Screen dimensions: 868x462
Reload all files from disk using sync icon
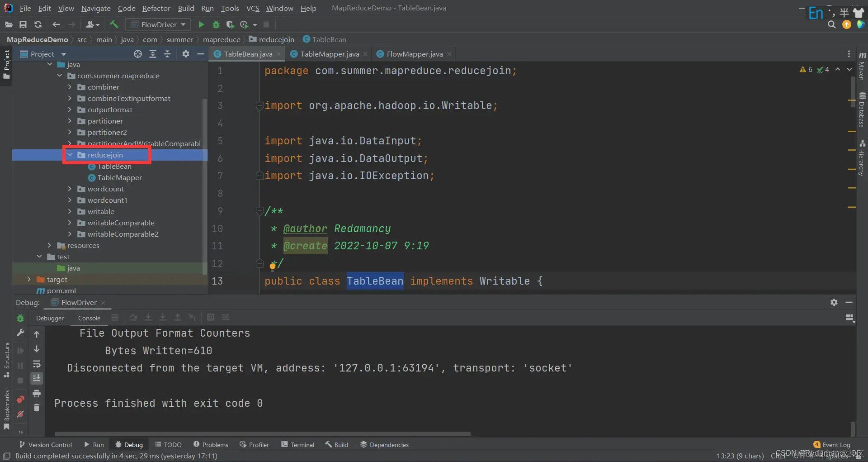click(x=38, y=24)
